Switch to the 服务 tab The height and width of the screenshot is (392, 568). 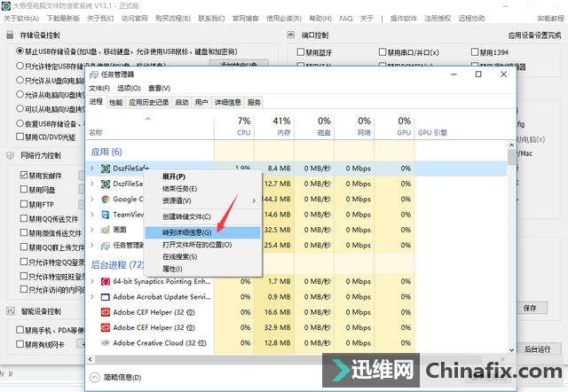click(x=254, y=102)
